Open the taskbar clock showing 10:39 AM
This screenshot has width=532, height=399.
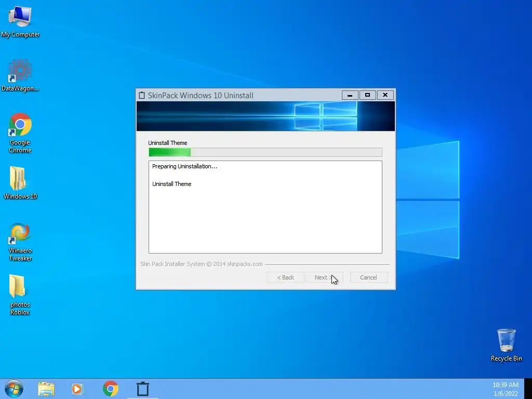(506, 389)
